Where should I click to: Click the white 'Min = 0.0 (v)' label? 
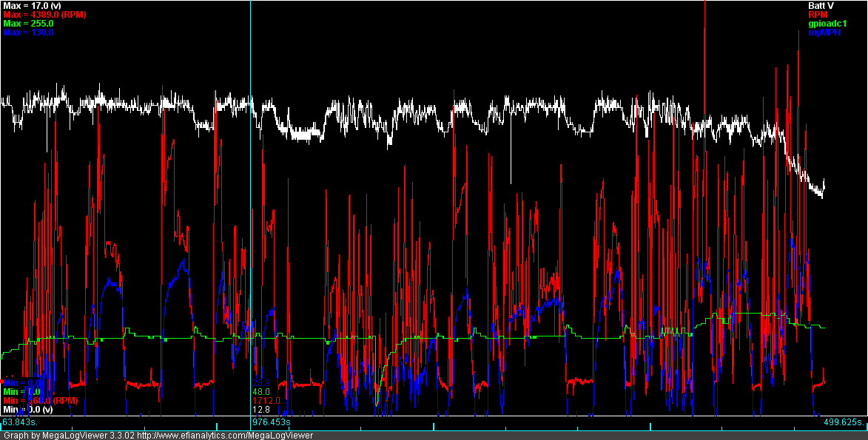[x=27, y=410]
